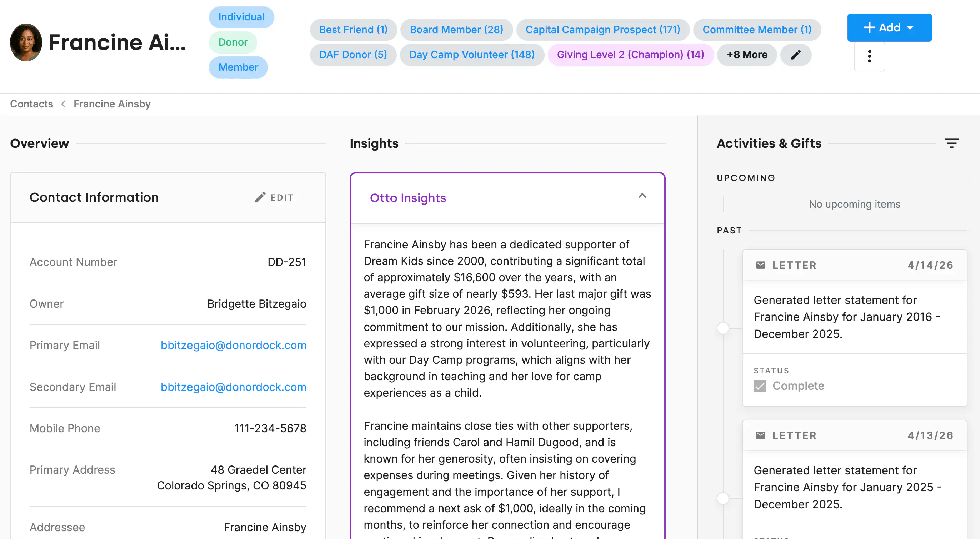
Task: Open the 4/13/26 letter statement text
Action: click(847, 487)
